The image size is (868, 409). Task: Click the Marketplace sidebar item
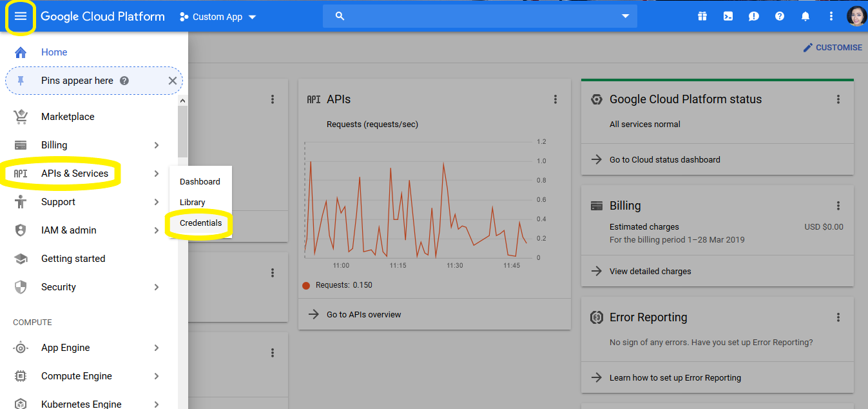[68, 117]
